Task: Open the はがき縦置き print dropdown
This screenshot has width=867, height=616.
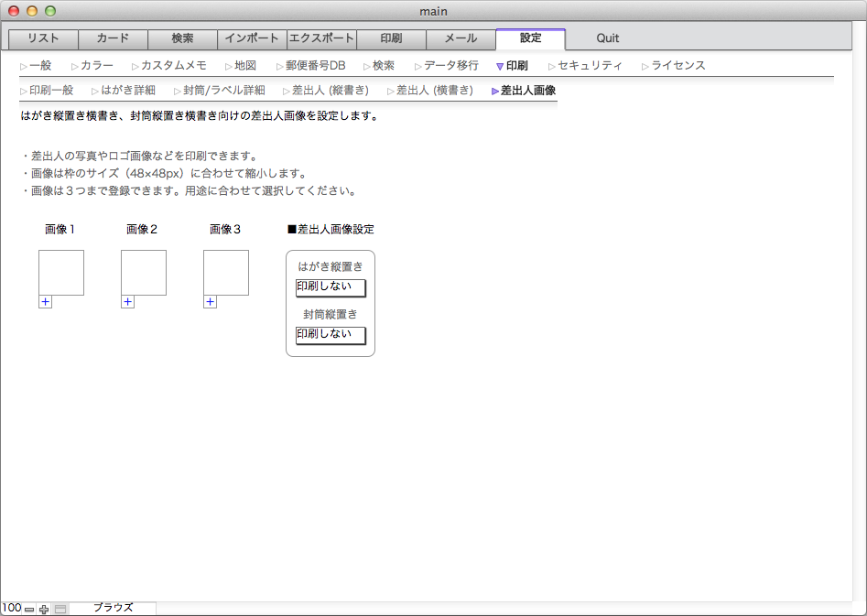Action: point(331,287)
